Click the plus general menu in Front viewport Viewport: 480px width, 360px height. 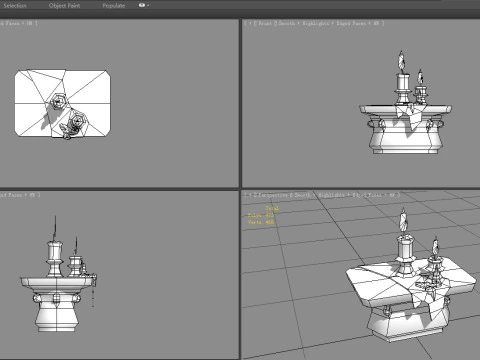point(250,23)
